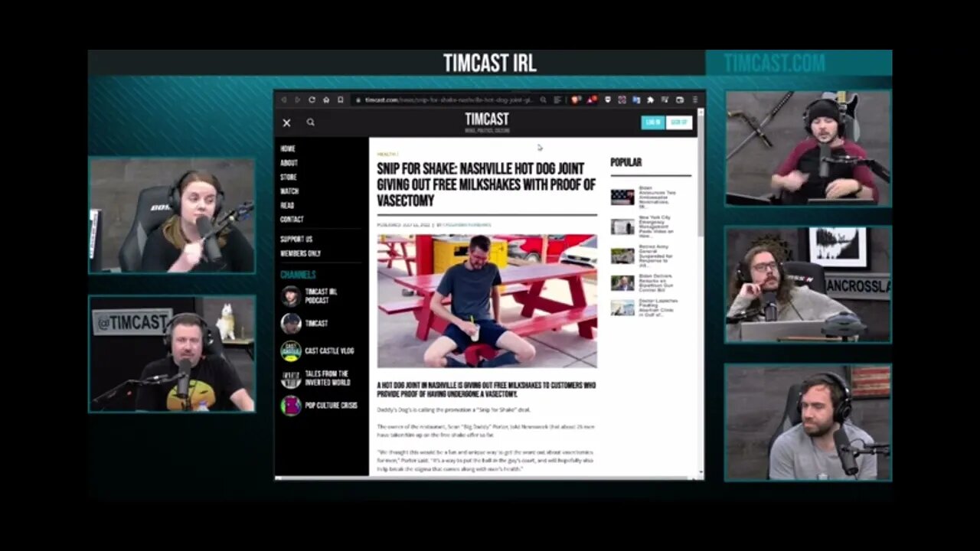Open STORE in the side menu
Image resolution: width=980 pixels, height=551 pixels.
289,177
